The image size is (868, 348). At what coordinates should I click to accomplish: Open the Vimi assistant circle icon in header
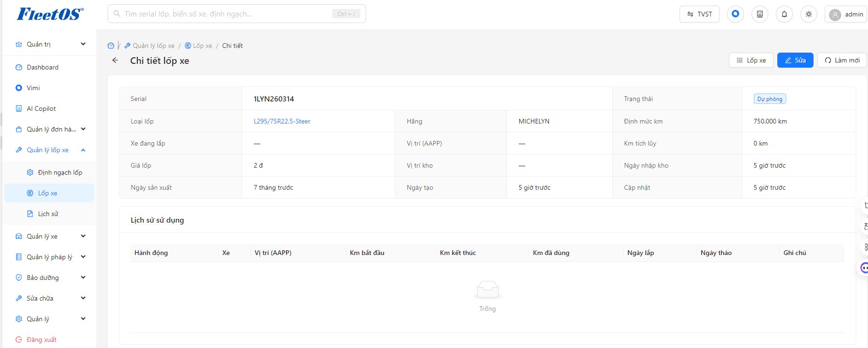(x=735, y=14)
